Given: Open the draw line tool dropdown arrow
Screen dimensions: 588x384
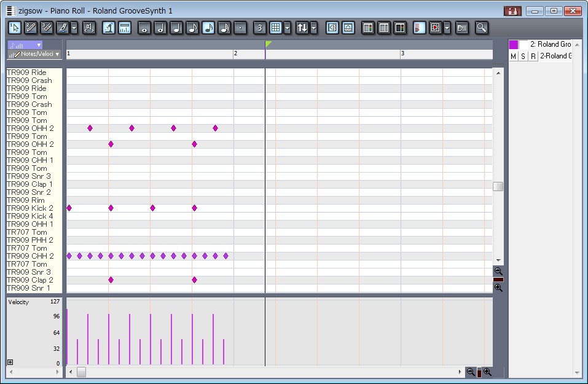Looking at the screenshot, I should click(74, 28).
